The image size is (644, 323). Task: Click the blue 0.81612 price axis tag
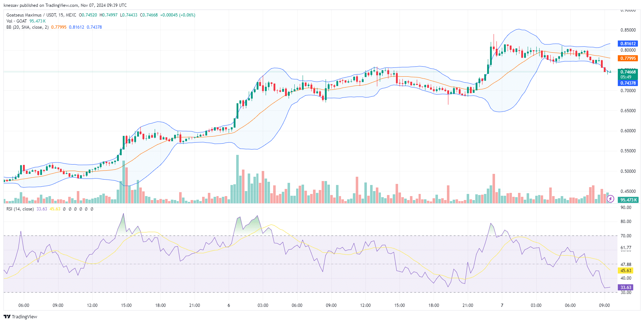click(x=628, y=44)
